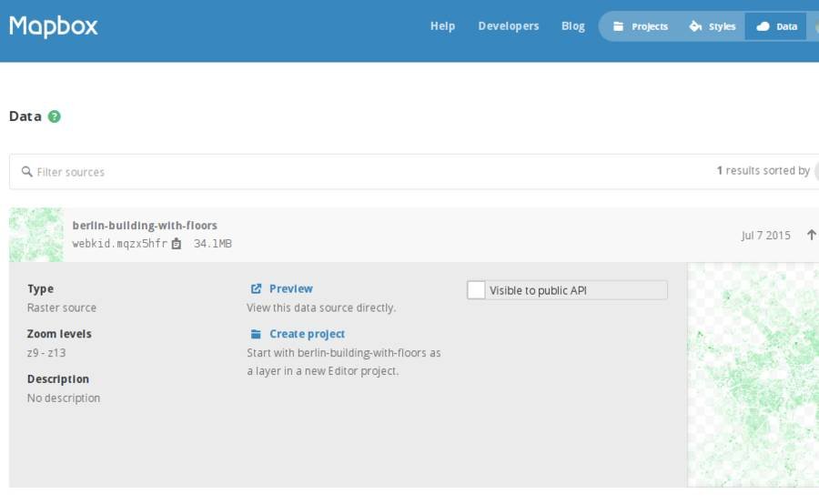The width and height of the screenshot is (819, 504).
Task: Click the Projects folder icon in header
Action: pyautogui.click(x=619, y=26)
